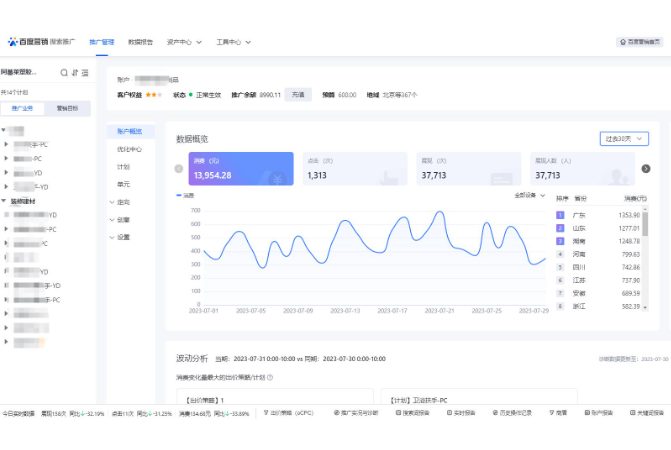Open the 全部设备 device dropdown
This screenshot has width=671, height=450.
pyautogui.click(x=530, y=195)
